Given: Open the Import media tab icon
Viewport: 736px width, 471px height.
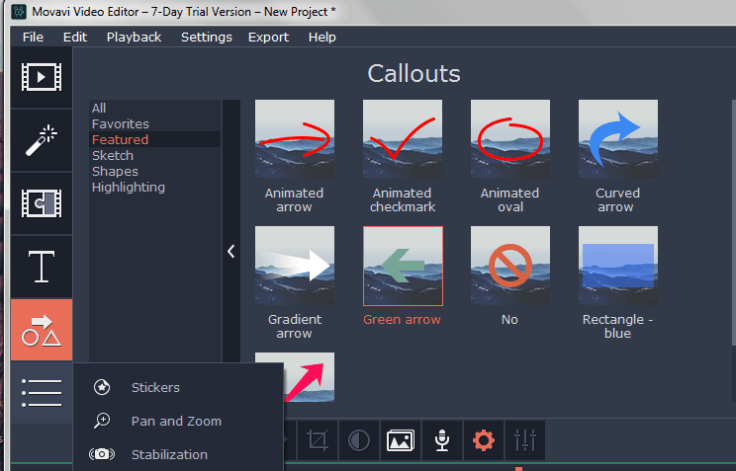Looking at the screenshot, I should pos(41,77).
